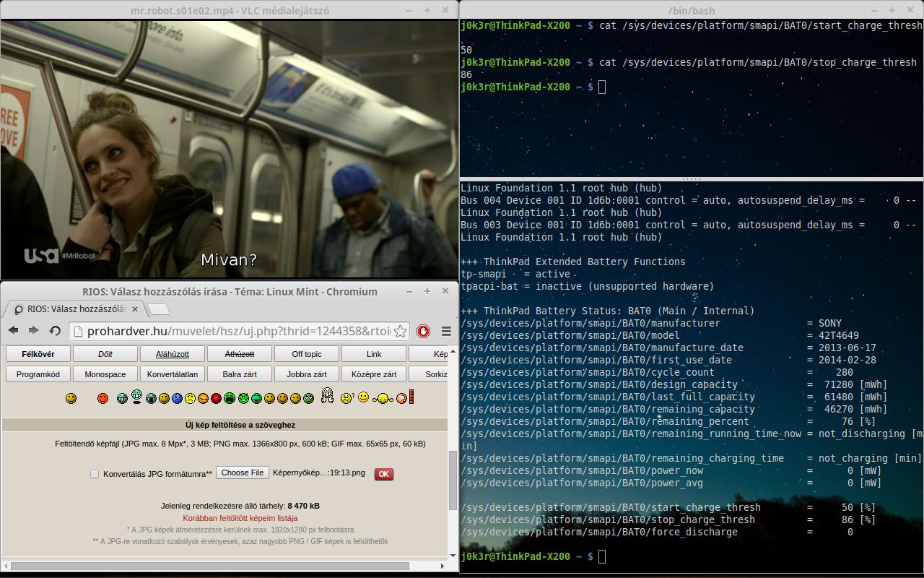Click the manufacture_date value 2013-06-17
The height and width of the screenshot is (578, 924).
tap(847, 348)
